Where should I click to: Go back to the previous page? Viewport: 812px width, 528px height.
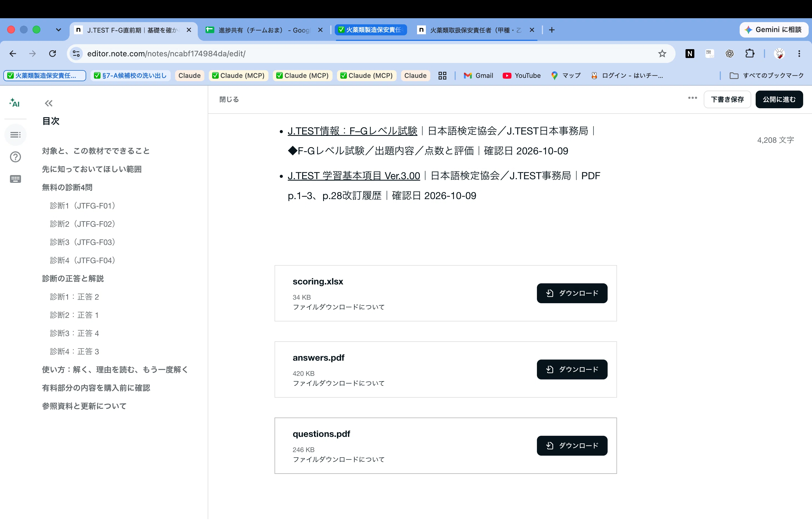coord(13,54)
